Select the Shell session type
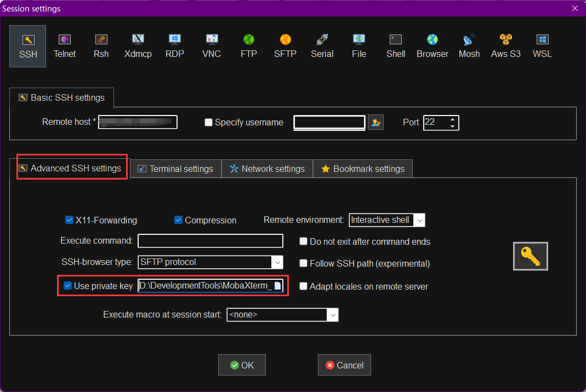This screenshot has height=392, width=586. click(396, 47)
